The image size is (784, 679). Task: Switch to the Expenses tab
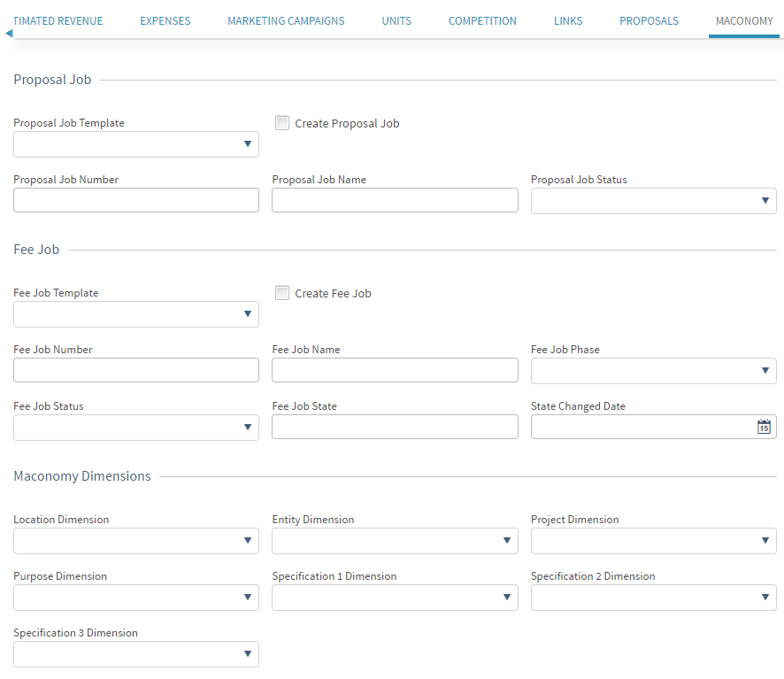tap(165, 21)
